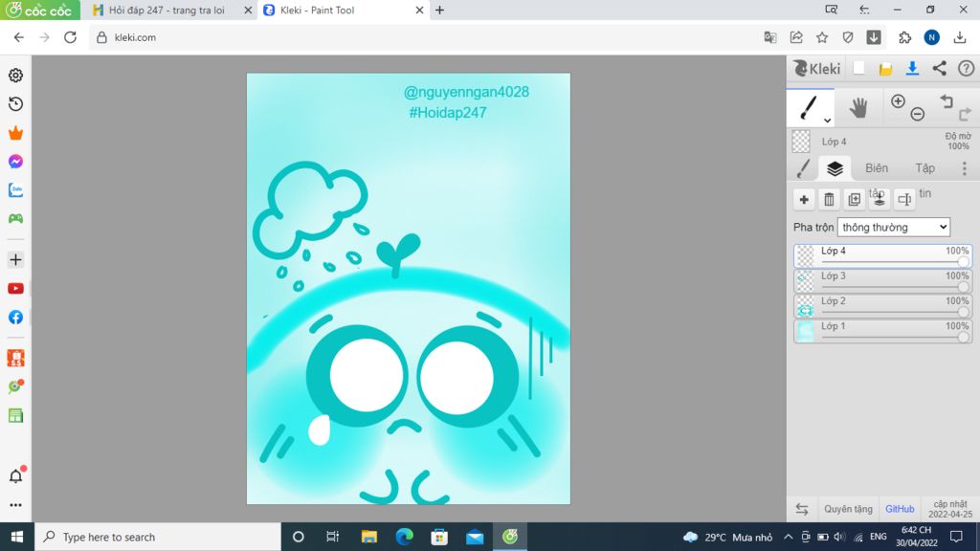Click the kleki.com address bar
Viewport: 980px width, 551px height.
(x=425, y=37)
